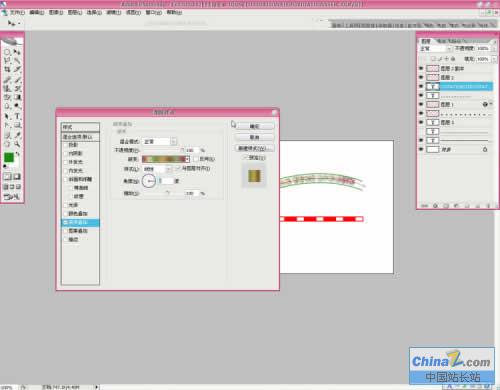Open status bar flyout arrow

97,387
